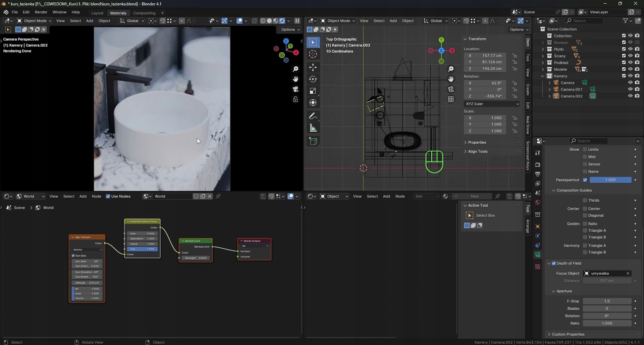
Task: Open the XYZ Euler rotation mode dropdown
Action: point(492,104)
